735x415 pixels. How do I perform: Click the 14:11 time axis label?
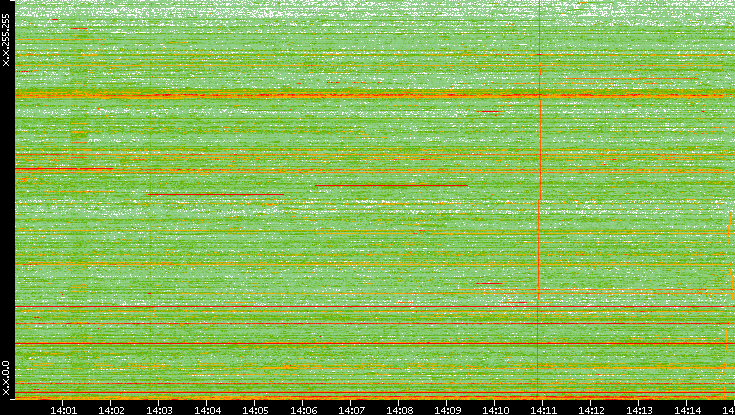[x=543, y=410]
